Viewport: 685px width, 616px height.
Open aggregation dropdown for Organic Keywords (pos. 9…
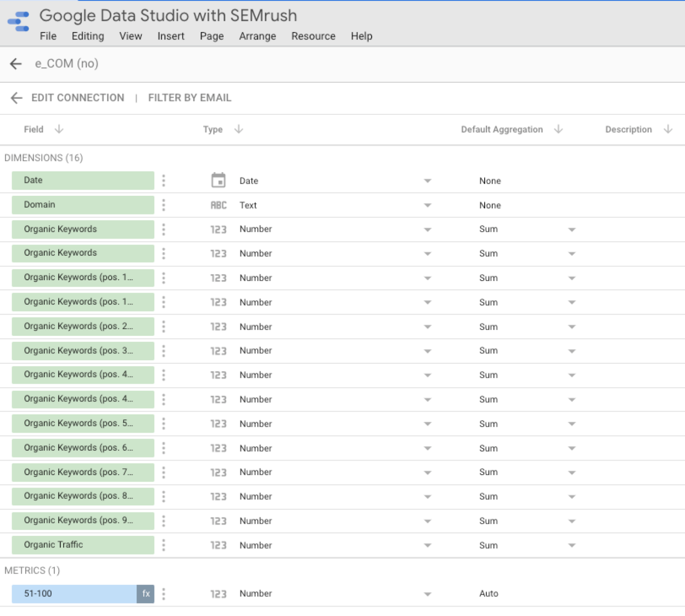coord(572,521)
